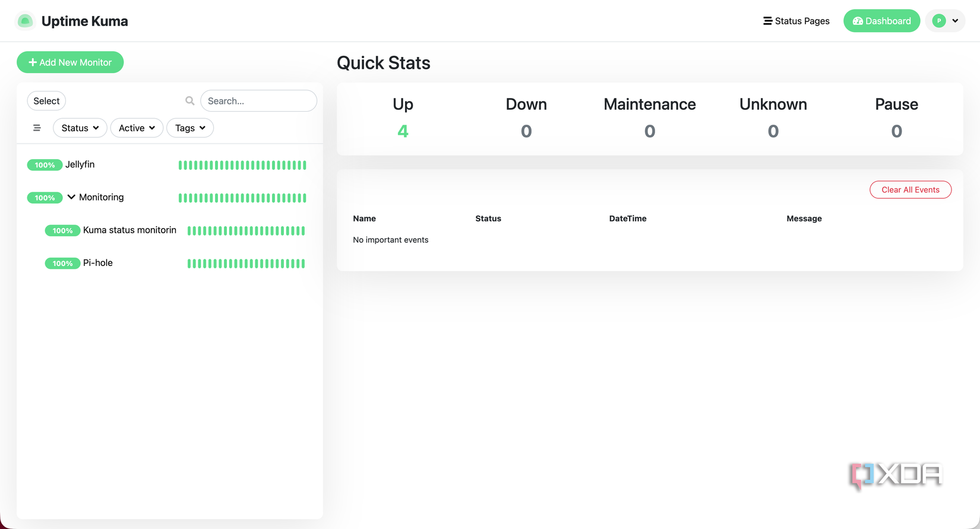This screenshot has height=529, width=980.
Task: Click the Unknown count value
Action: (773, 131)
